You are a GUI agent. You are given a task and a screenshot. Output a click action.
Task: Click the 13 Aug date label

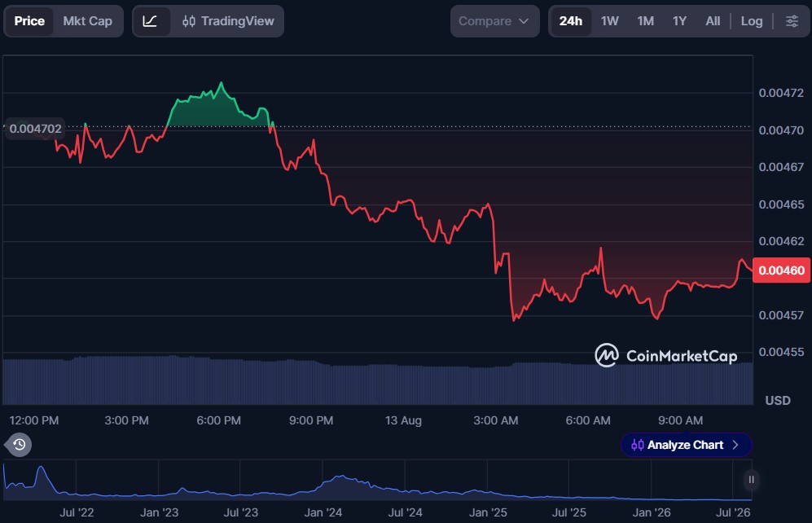pos(403,420)
